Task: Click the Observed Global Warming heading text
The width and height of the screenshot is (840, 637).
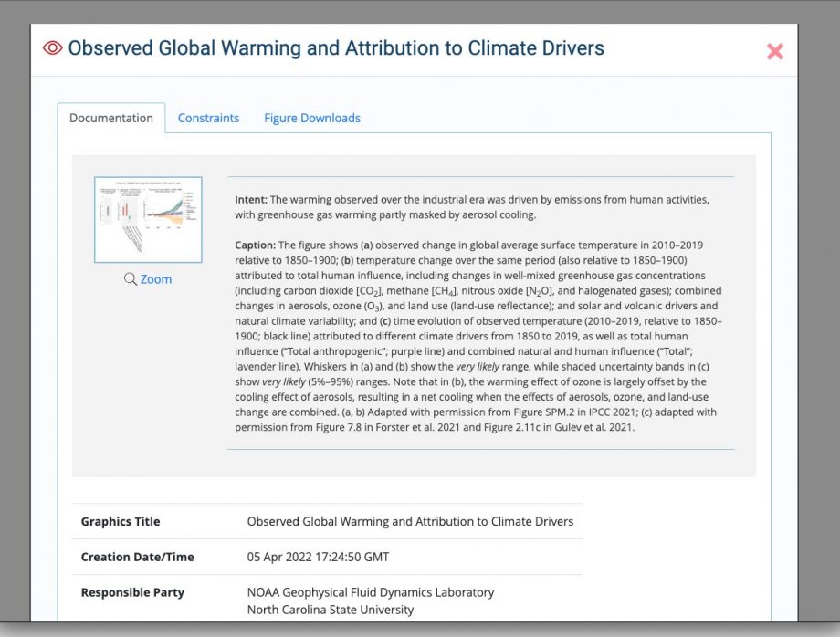Action: coord(336,48)
